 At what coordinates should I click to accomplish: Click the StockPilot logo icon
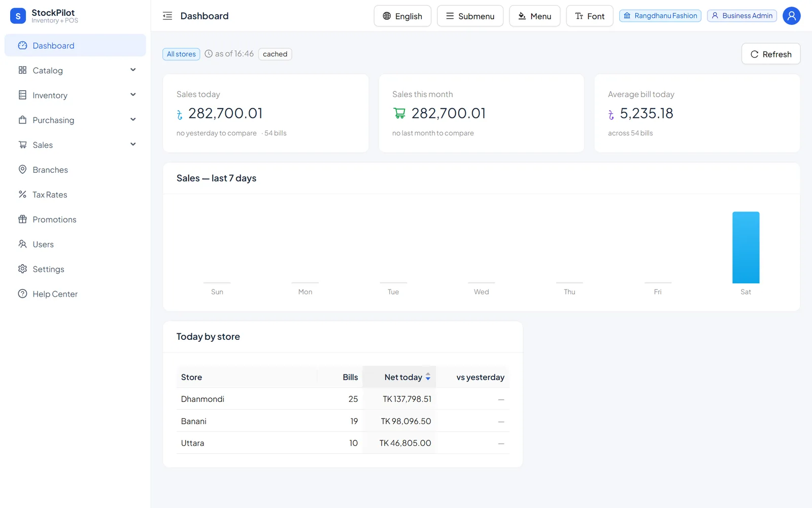18,16
